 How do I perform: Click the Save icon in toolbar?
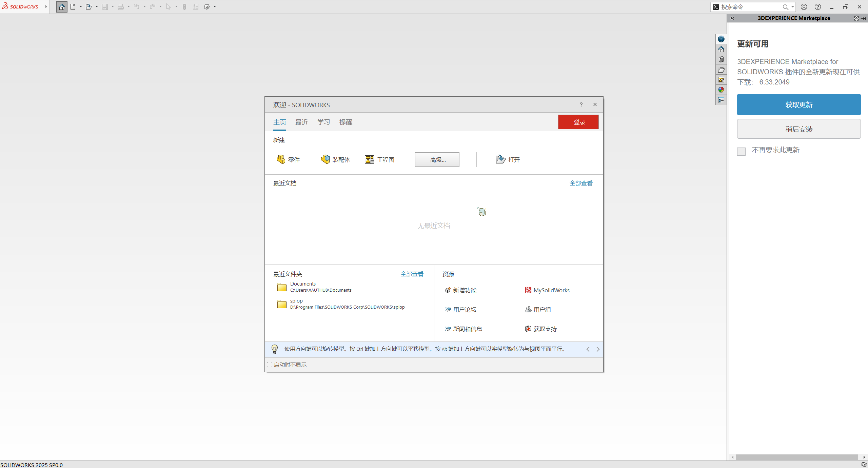(x=105, y=7)
